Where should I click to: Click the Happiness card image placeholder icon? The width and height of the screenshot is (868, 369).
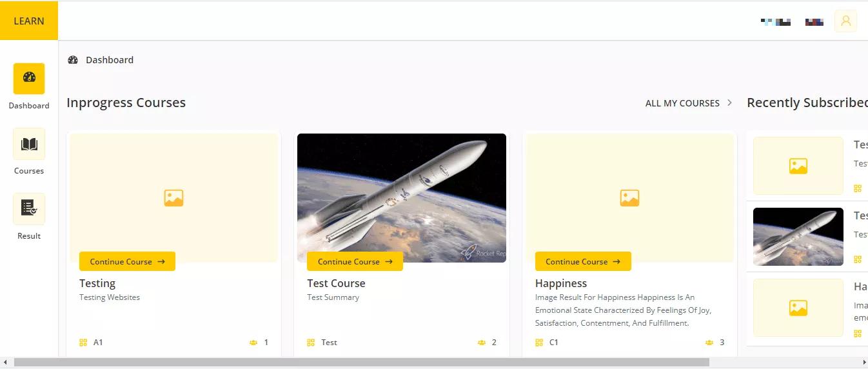point(629,198)
